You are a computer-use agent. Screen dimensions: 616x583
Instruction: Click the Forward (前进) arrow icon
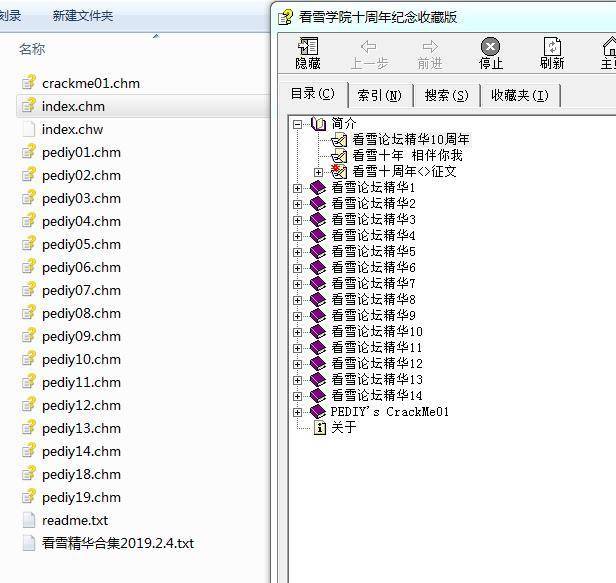click(430, 46)
